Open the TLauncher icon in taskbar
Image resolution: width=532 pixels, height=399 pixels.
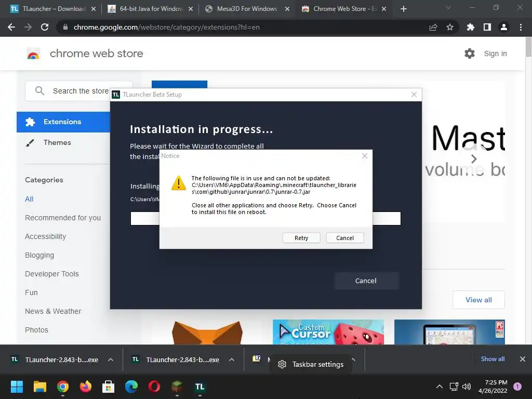(200, 387)
